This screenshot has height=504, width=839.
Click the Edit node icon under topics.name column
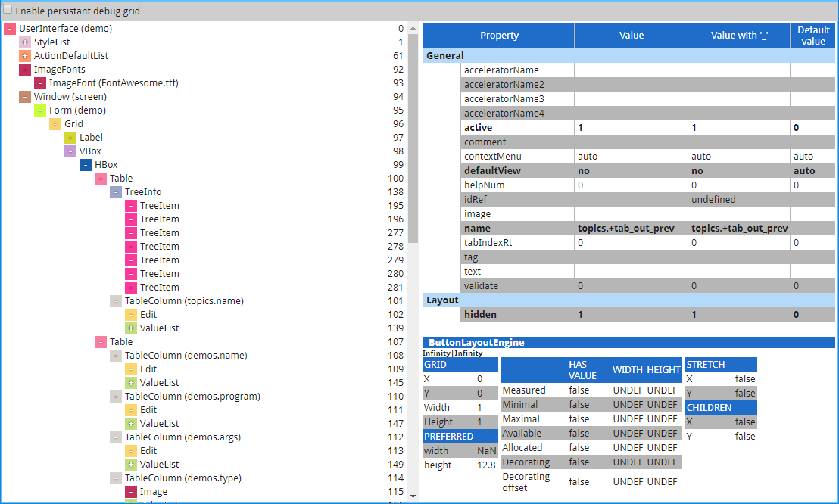131,314
